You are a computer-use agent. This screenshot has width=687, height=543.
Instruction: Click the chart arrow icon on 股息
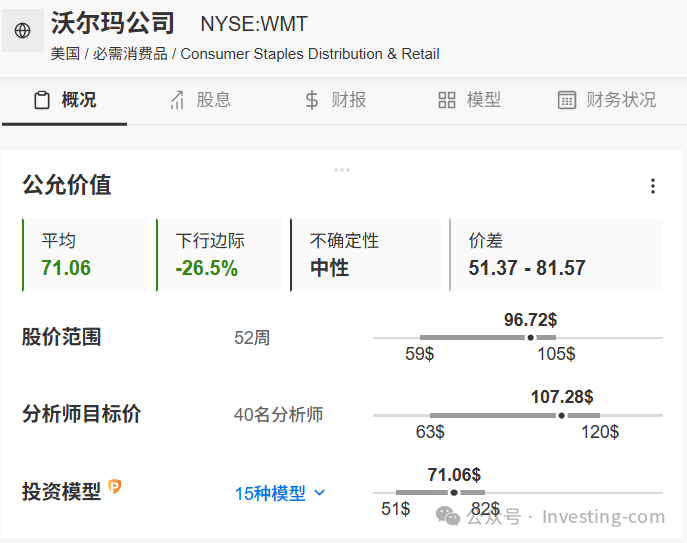(177, 100)
